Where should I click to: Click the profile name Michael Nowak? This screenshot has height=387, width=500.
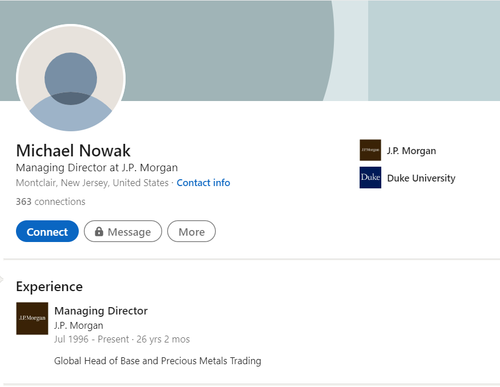coord(73,150)
